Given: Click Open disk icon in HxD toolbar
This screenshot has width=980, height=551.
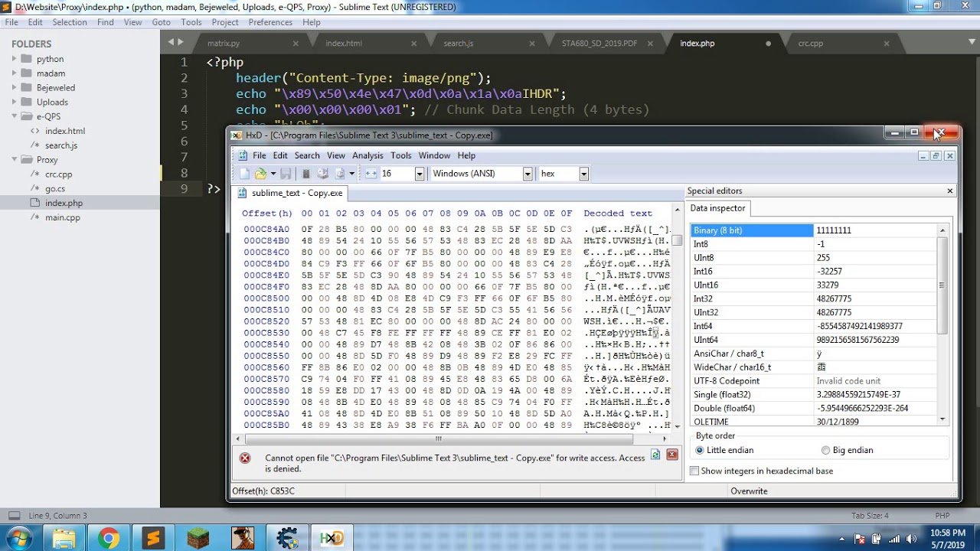Looking at the screenshot, I should tap(322, 174).
